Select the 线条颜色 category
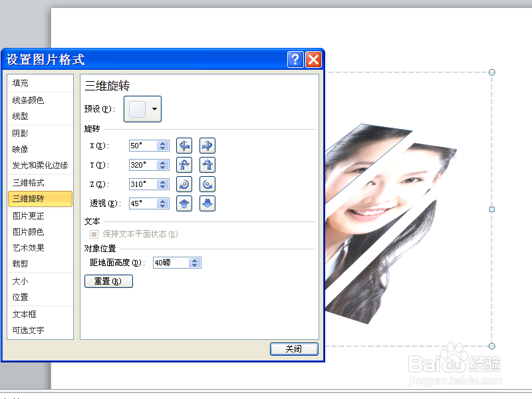The height and width of the screenshot is (399, 532). point(40,100)
